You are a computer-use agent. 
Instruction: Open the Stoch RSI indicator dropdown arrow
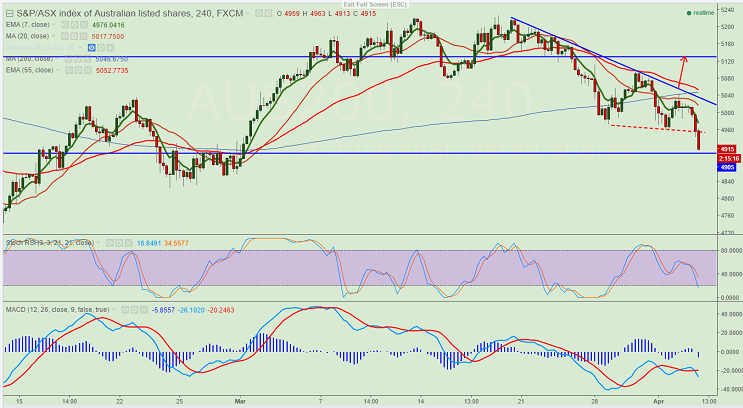99,243
